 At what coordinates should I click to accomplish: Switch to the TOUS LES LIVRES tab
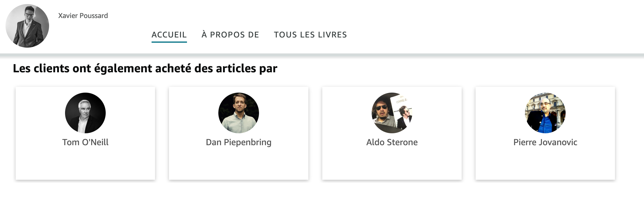tap(310, 35)
